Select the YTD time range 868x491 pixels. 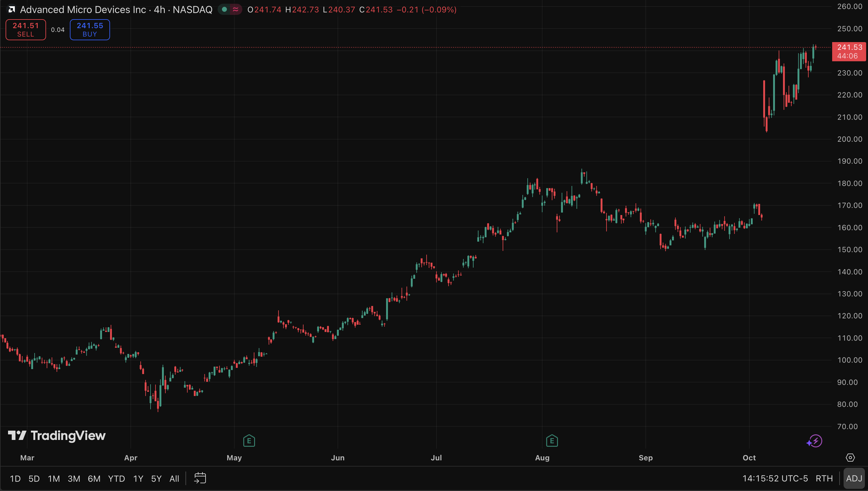pyautogui.click(x=116, y=478)
